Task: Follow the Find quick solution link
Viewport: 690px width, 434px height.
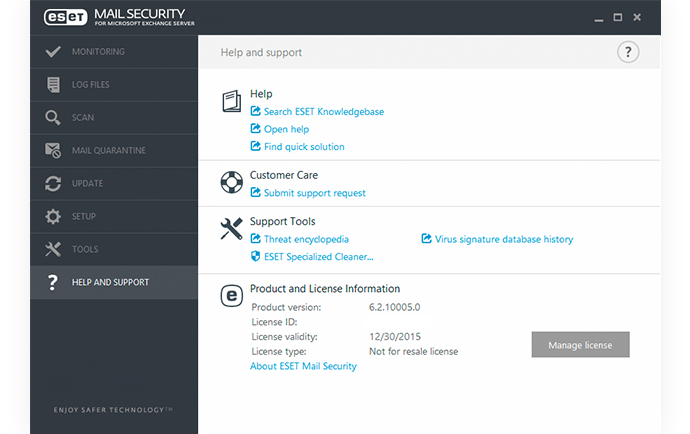Action: coord(304,147)
